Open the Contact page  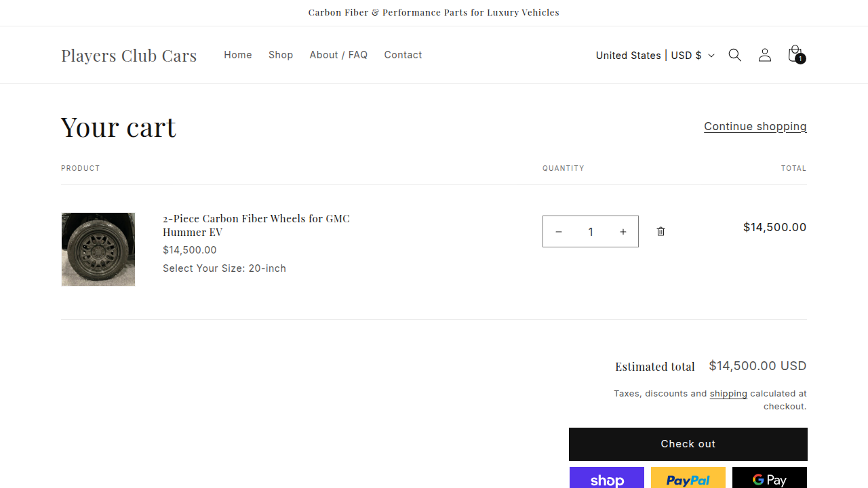pos(403,55)
